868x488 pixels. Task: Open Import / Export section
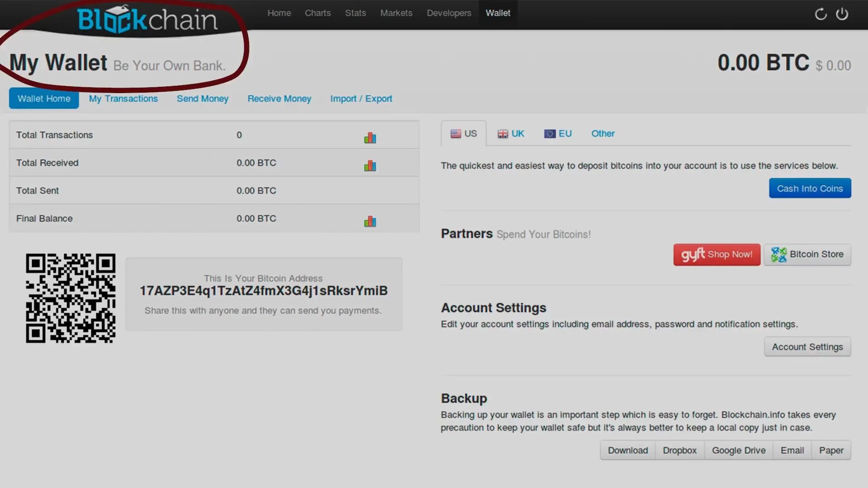click(x=361, y=99)
